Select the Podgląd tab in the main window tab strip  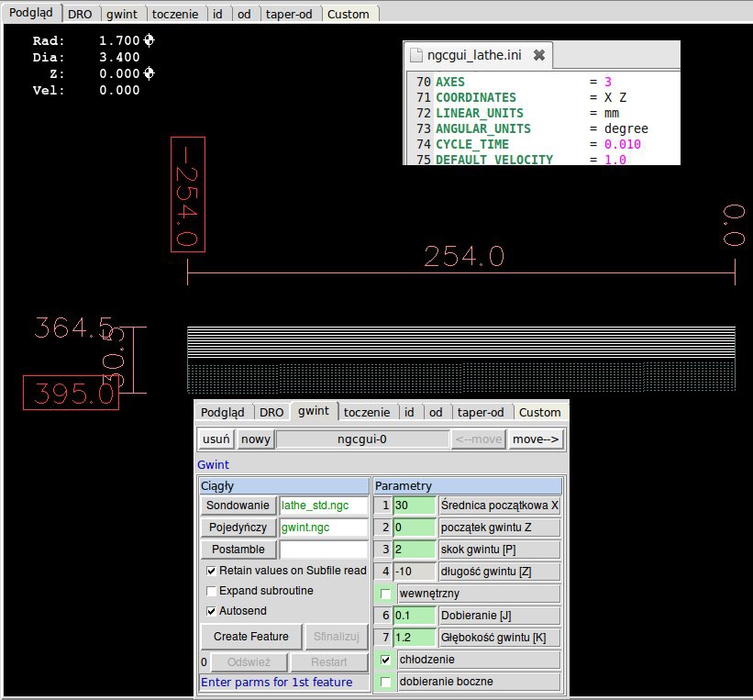[x=31, y=13]
